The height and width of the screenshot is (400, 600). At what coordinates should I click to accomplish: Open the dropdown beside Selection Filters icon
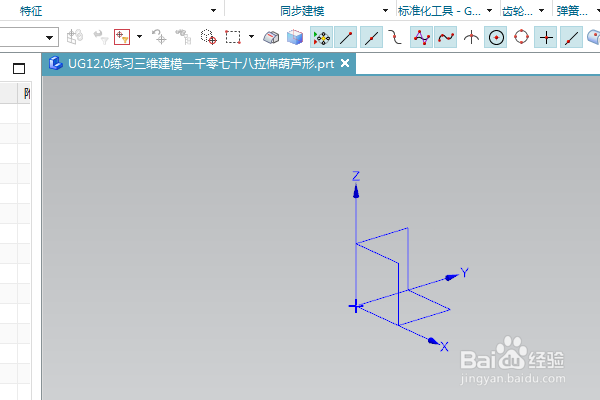[139, 37]
